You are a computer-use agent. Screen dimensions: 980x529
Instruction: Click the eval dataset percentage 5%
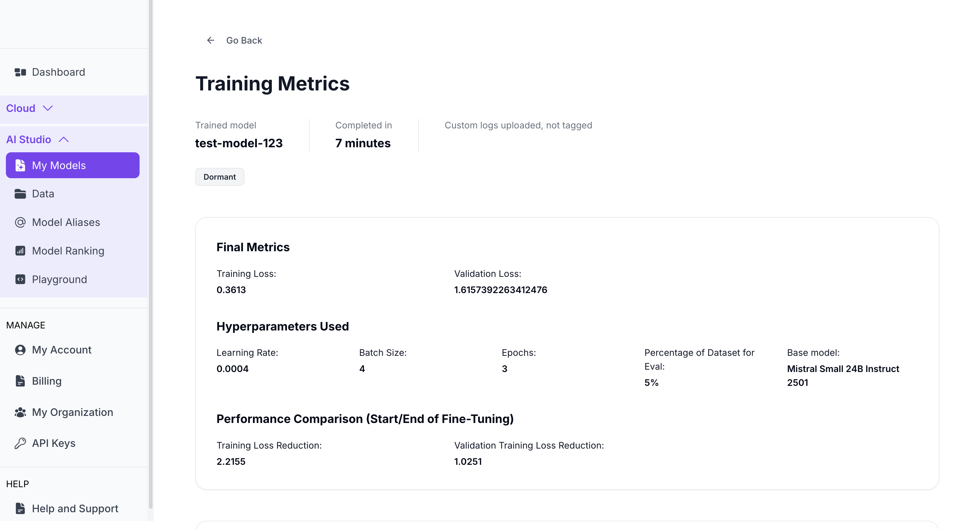[x=651, y=383]
